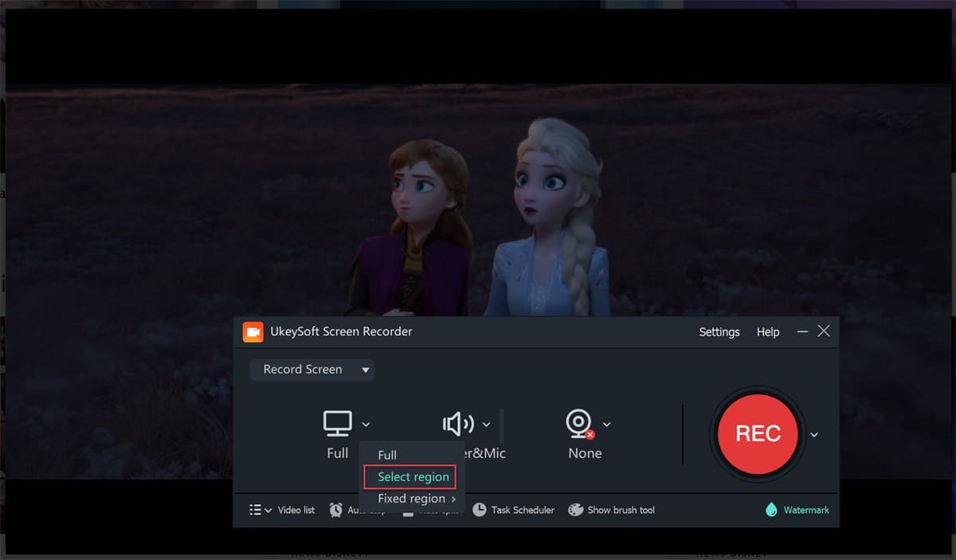Expand the webcam options chevron
Image resolution: width=956 pixels, height=560 pixels.
point(607,425)
